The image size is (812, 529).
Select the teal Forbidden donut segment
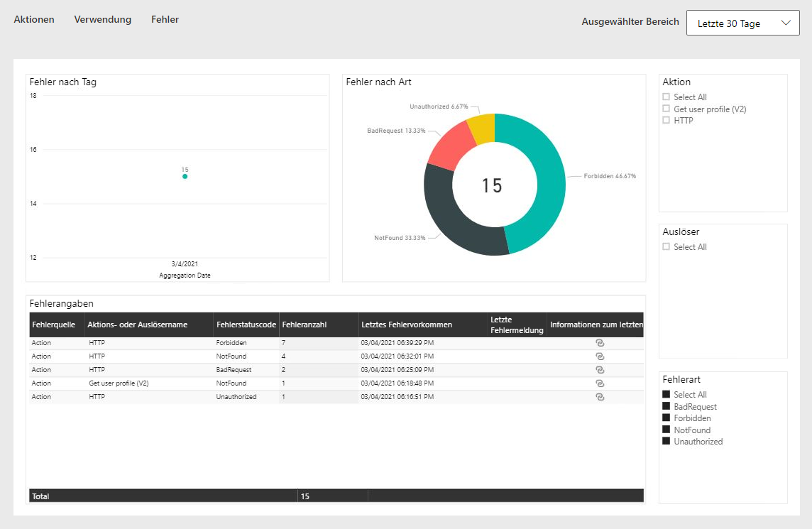548,178
